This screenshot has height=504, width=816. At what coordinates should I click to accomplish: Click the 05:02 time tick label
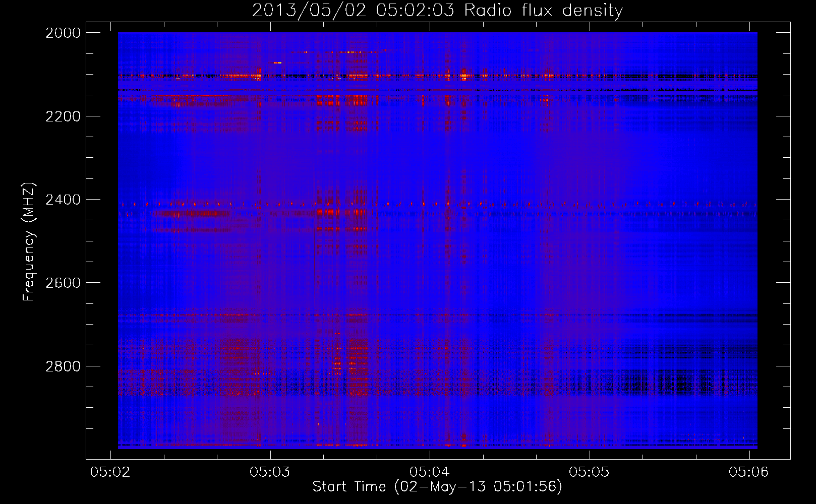point(110,472)
